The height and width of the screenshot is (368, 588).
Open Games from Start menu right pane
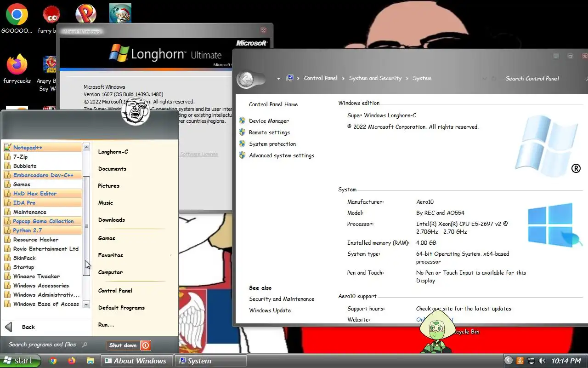coord(107,238)
